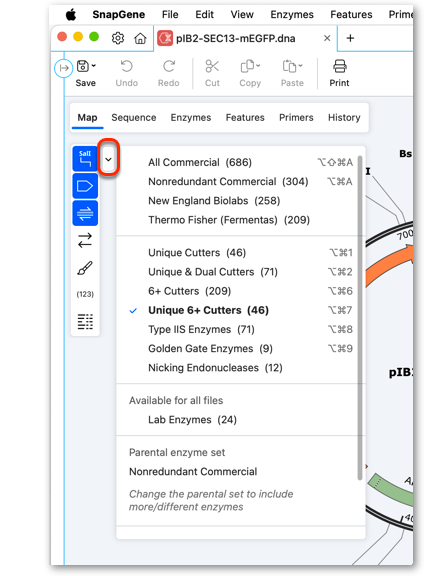
Task: Click the enzyme menu scrollbar
Action: click(x=360, y=318)
